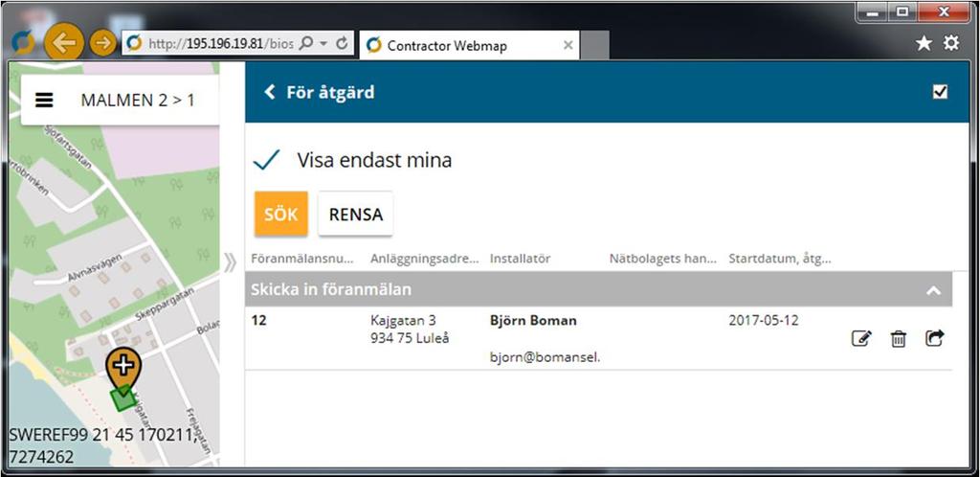Open a new browser tab
Viewport: 980px width, 477px height.
coord(595,46)
